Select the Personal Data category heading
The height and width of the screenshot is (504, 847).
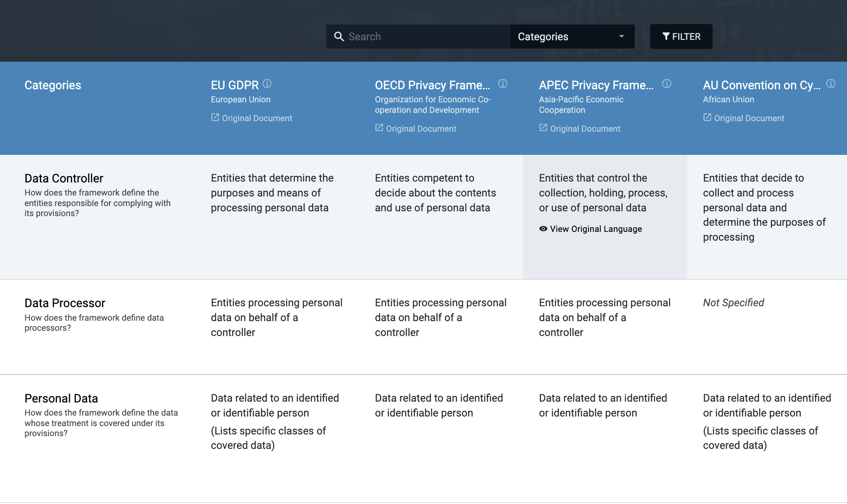[61, 399]
